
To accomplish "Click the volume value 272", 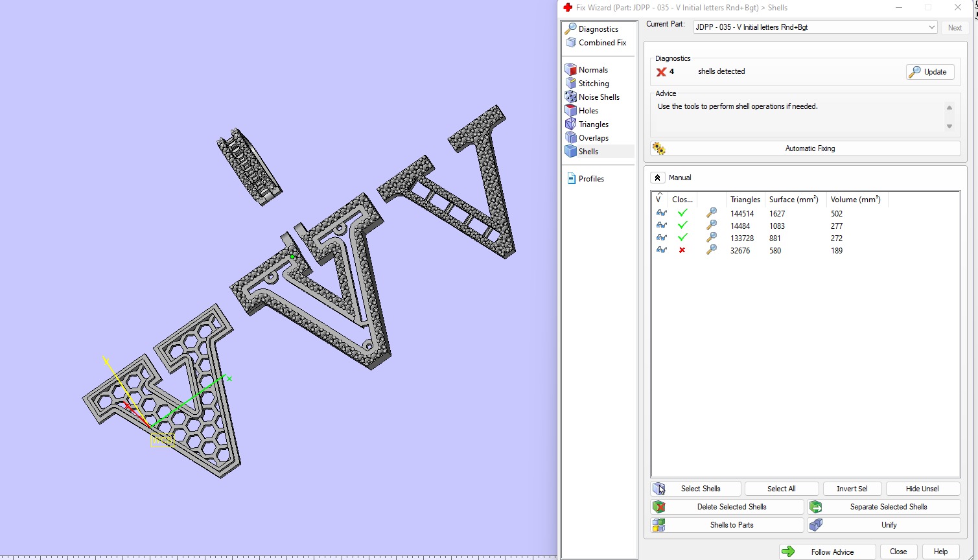I will [x=837, y=239].
